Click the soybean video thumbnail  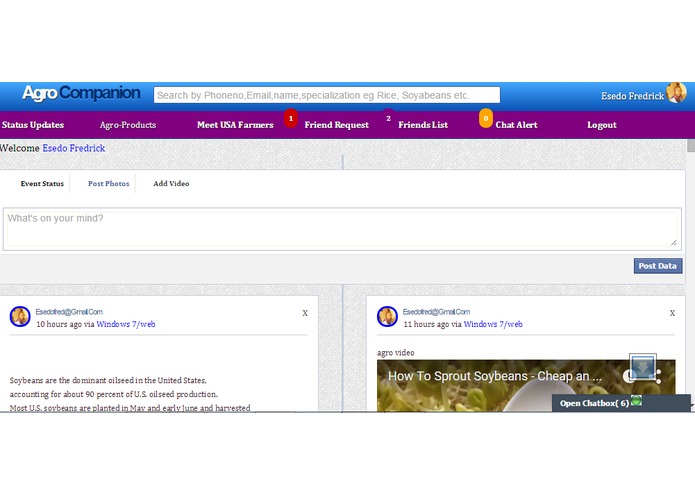[526, 385]
